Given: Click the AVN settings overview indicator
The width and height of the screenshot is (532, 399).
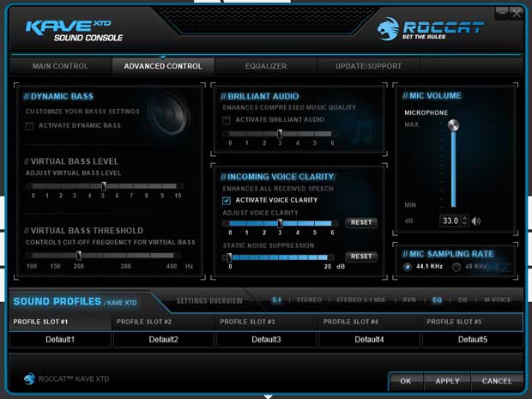Looking at the screenshot, I should point(409,300).
